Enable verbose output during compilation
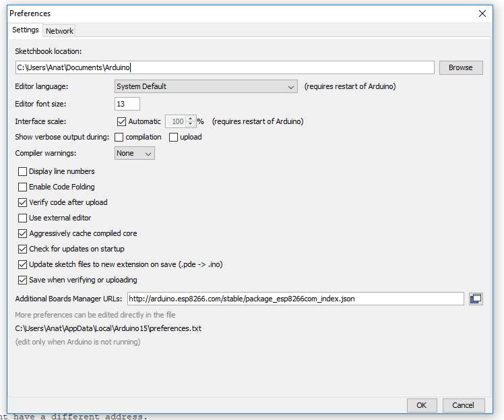This screenshot has height=420, width=504. (119, 138)
